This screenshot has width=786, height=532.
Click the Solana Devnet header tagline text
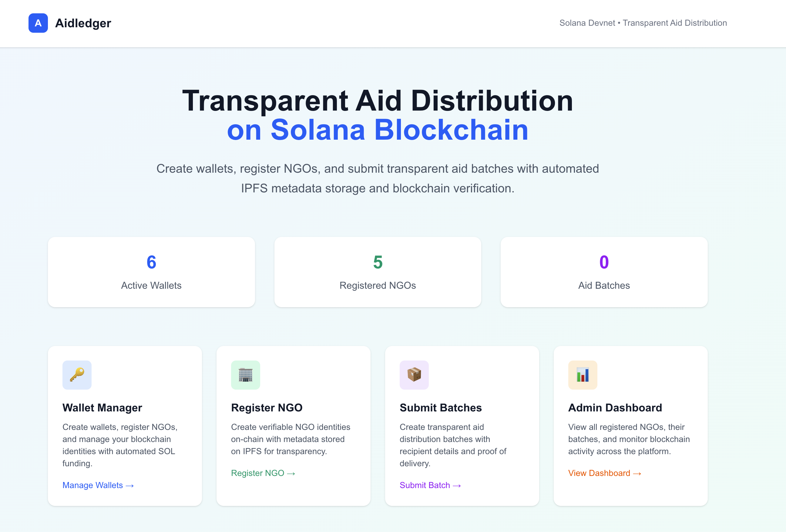[x=643, y=23]
